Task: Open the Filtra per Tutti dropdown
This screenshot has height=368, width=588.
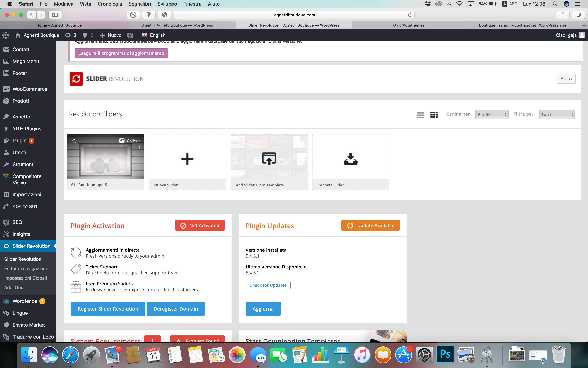Action: 557,114
